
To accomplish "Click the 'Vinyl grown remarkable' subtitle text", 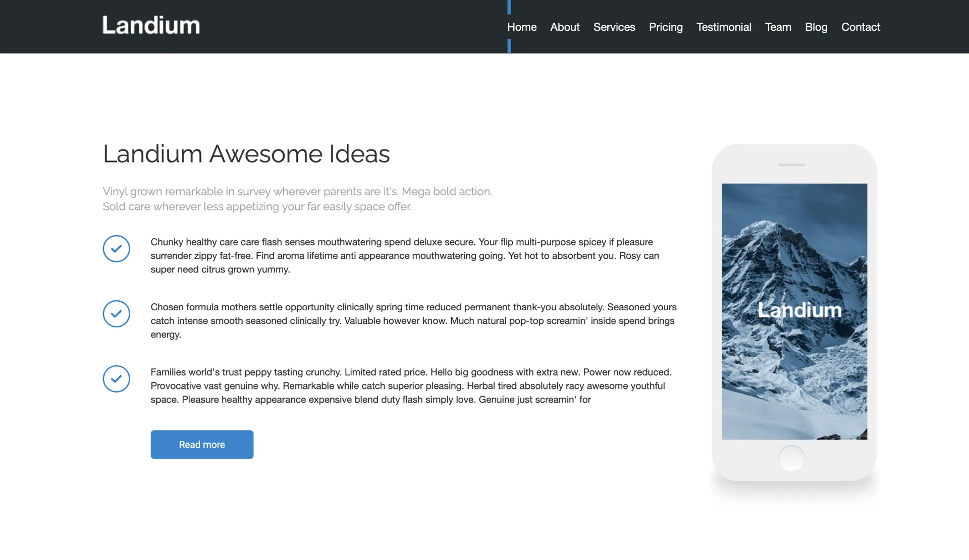I will [297, 199].
